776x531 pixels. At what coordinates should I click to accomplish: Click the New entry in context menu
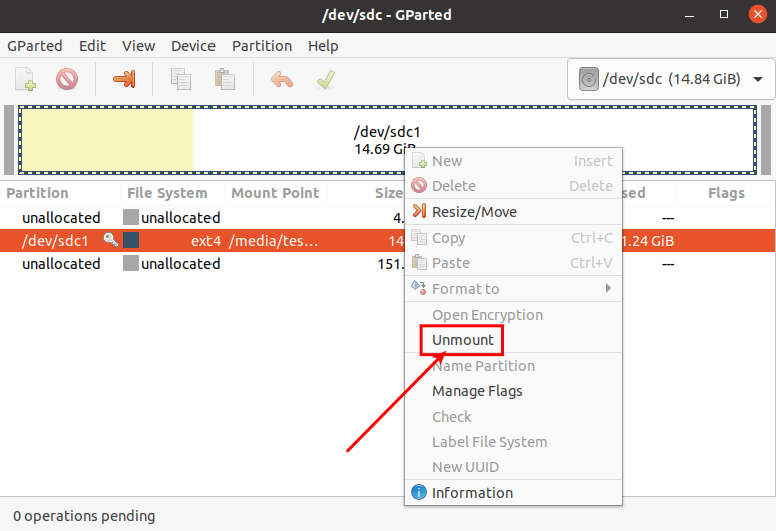pos(513,161)
